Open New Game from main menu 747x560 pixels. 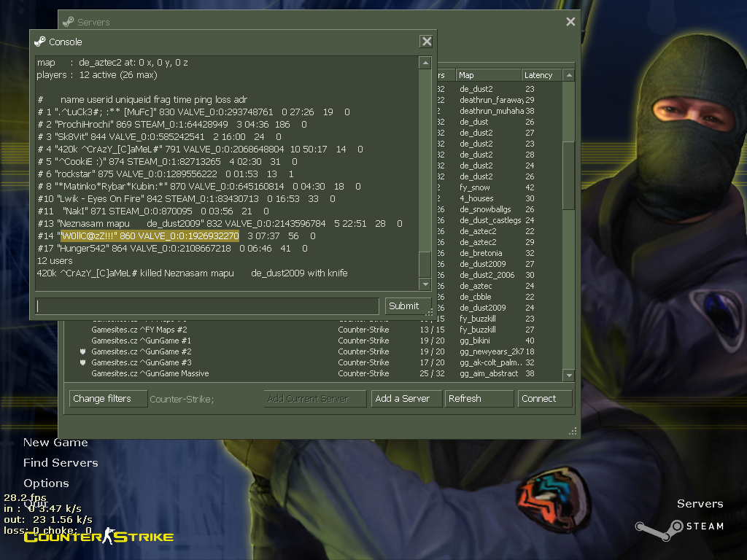click(x=55, y=443)
